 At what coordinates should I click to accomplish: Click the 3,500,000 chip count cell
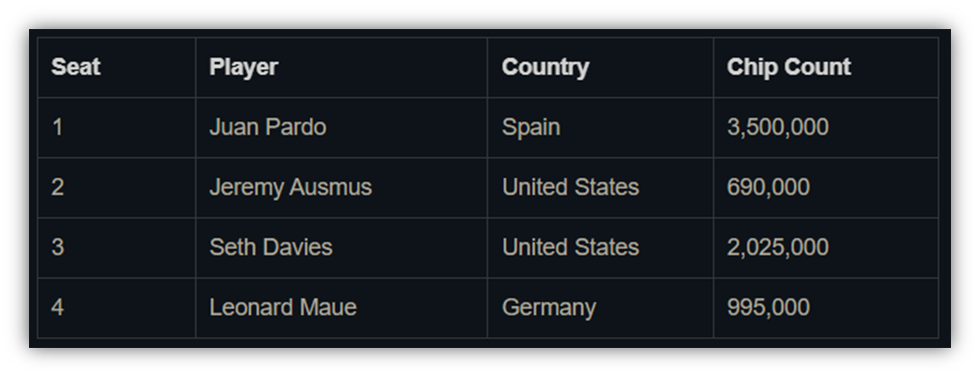click(x=826, y=127)
